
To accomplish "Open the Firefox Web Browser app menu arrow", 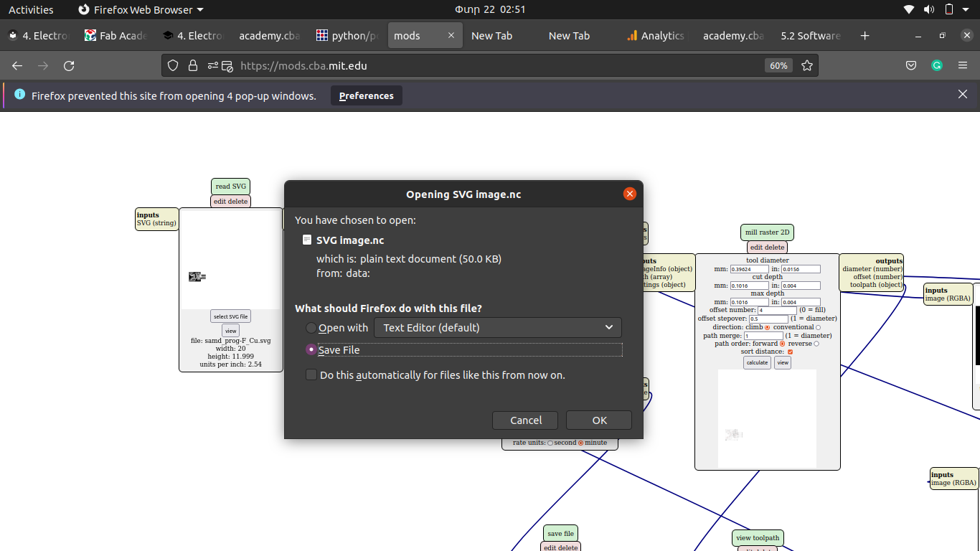I will [200, 9].
